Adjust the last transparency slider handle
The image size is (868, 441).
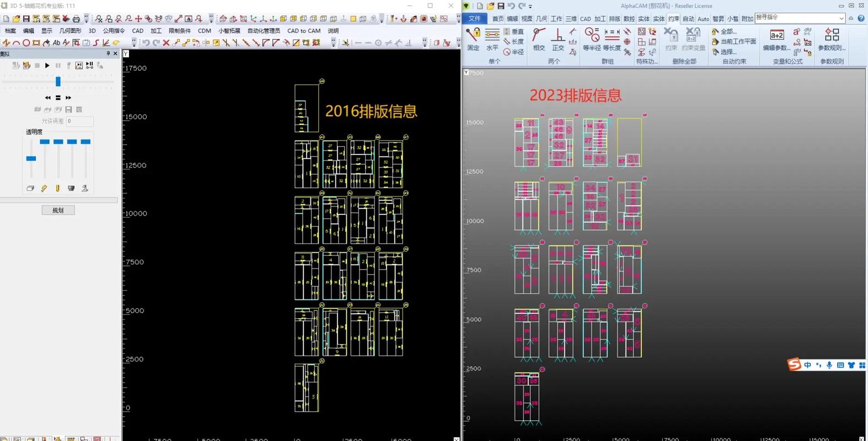(85, 142)
